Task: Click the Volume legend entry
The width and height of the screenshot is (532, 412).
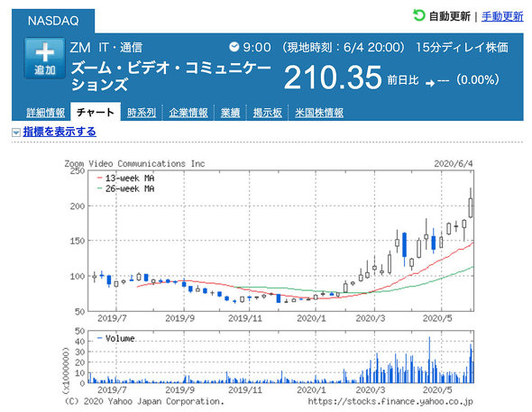Action: click(116, 338)
